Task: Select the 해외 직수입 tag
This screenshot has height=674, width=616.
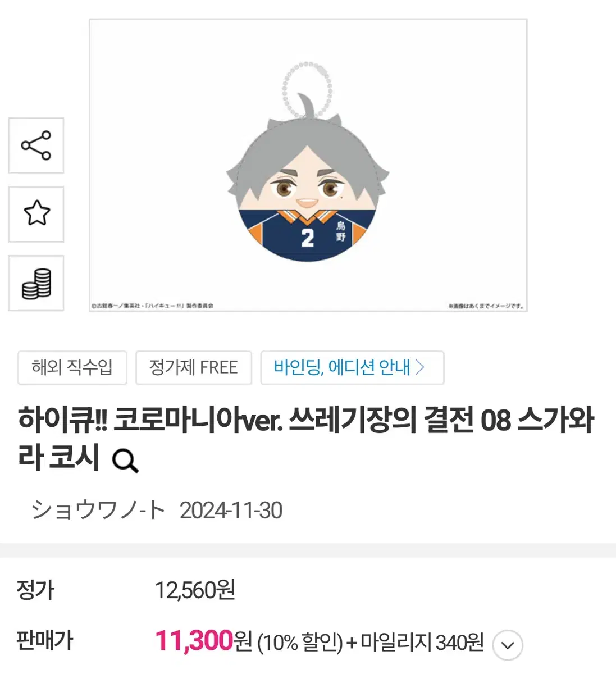Action: tap(72, 368)
